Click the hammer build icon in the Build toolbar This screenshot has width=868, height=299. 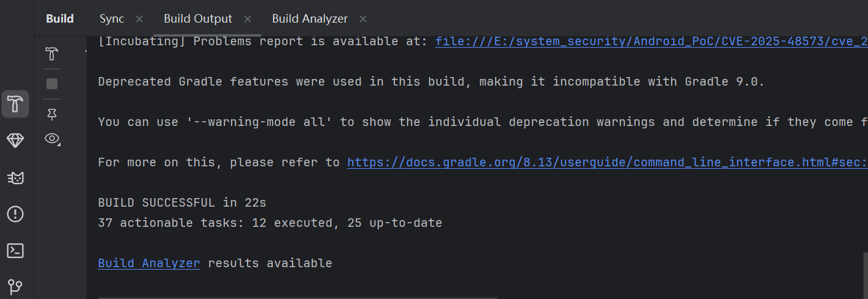pyautogui.click(x=52, y=54)
